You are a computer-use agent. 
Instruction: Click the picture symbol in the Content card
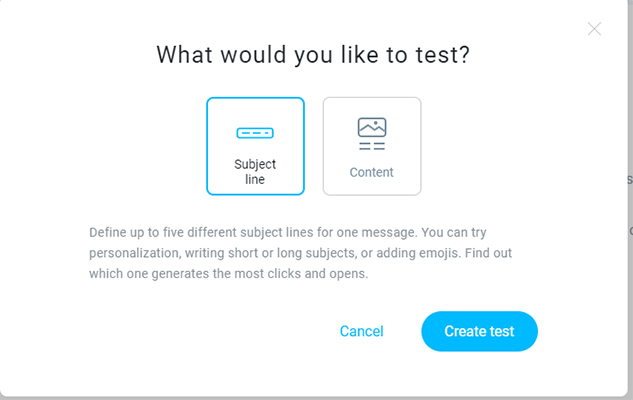(x=372, y=127)
